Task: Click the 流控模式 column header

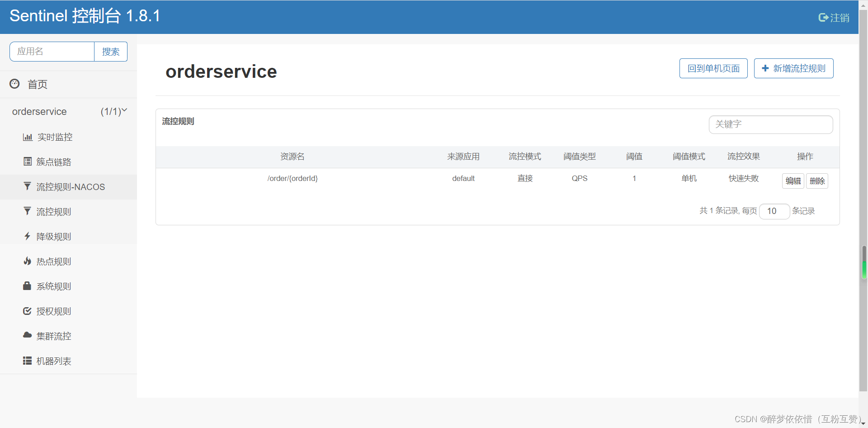Action: (x=525, y=157)
